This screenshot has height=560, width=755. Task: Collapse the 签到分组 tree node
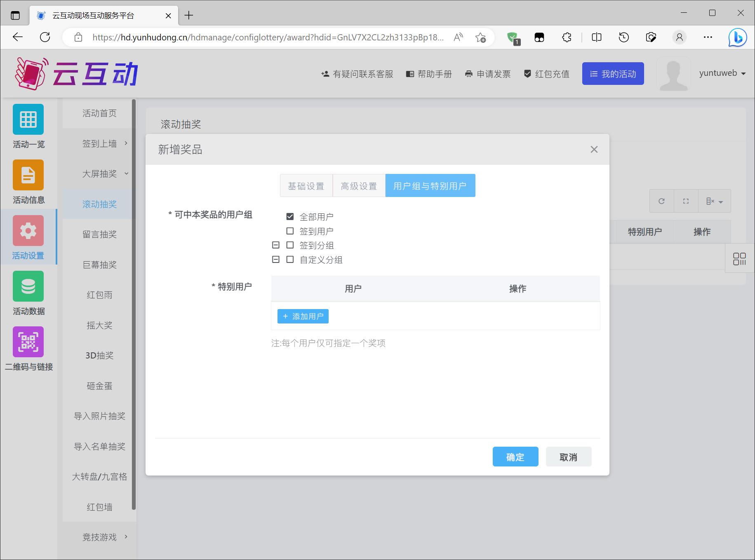(x=276, y=245)
